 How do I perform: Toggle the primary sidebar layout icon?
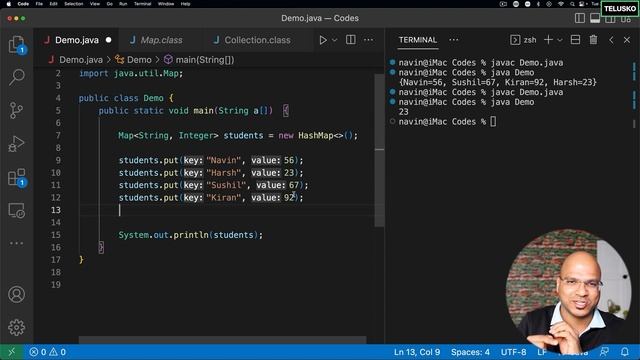point(580,18)
